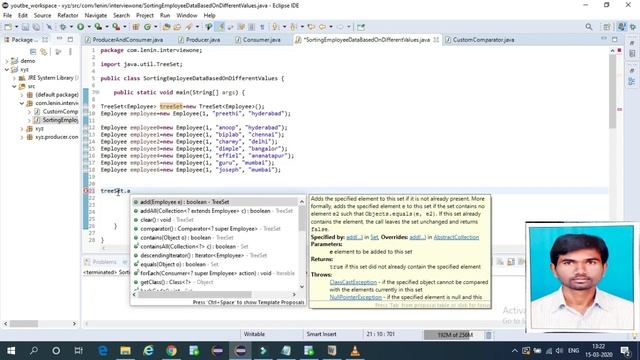Click the Quick Access search magnifier
The width and height of the screenshot is (640, 360).
tap(589, 27)
